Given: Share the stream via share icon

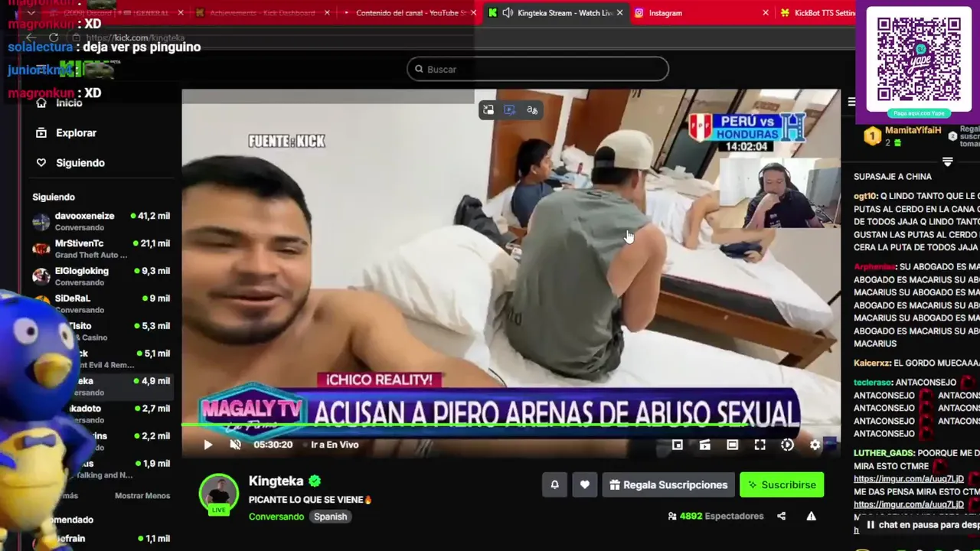Looking at the screenshot, I should pyautogui.click(x=782, y=516).
